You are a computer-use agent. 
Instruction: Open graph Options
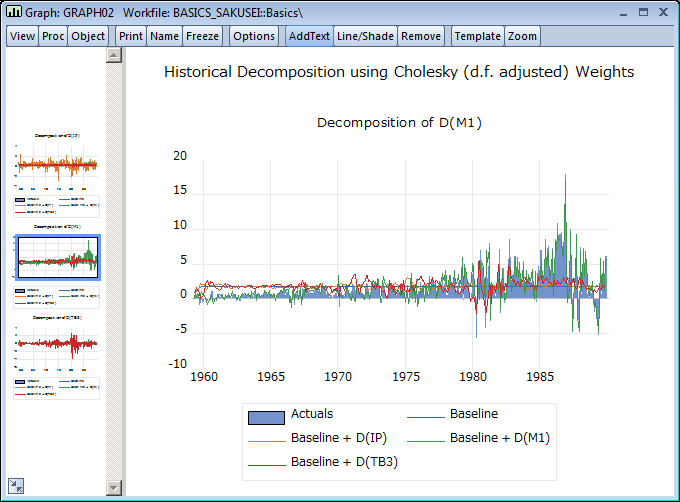coord(254,36)
